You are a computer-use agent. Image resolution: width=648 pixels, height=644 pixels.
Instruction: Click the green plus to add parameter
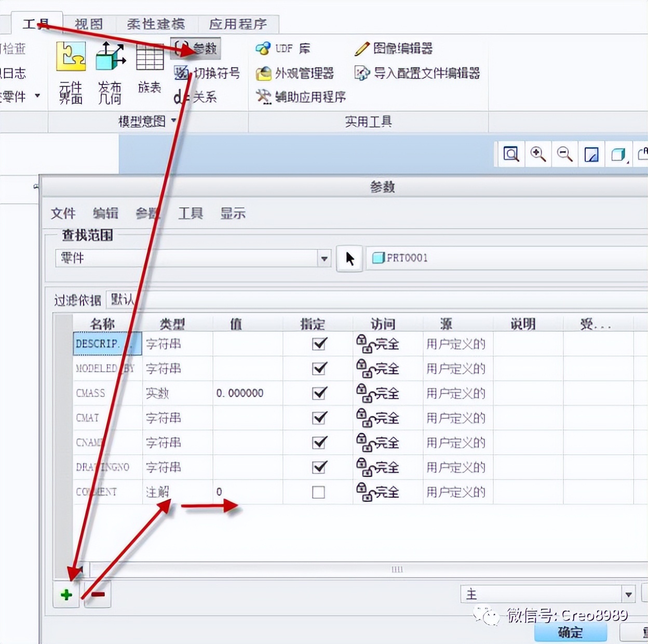click(66, 595)
